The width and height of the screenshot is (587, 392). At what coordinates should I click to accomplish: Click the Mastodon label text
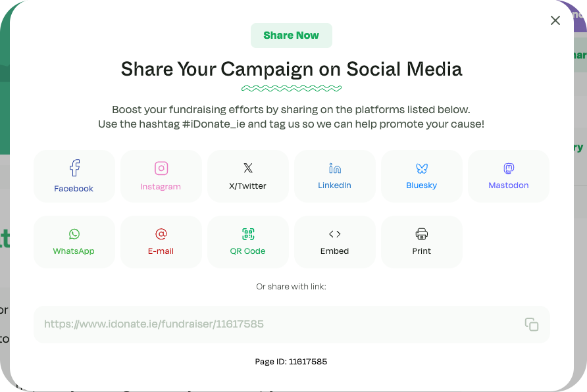click(x=509, y=185)
